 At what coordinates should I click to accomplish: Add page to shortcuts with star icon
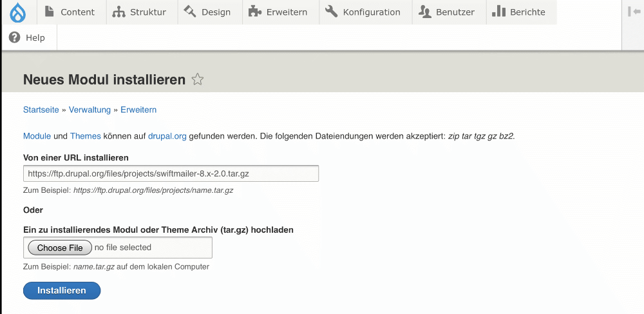coord(198,79)
